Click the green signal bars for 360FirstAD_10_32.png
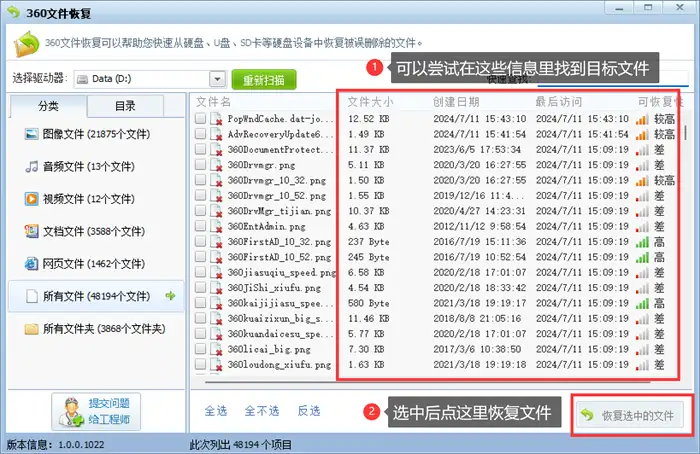 [x=642, y=242]
